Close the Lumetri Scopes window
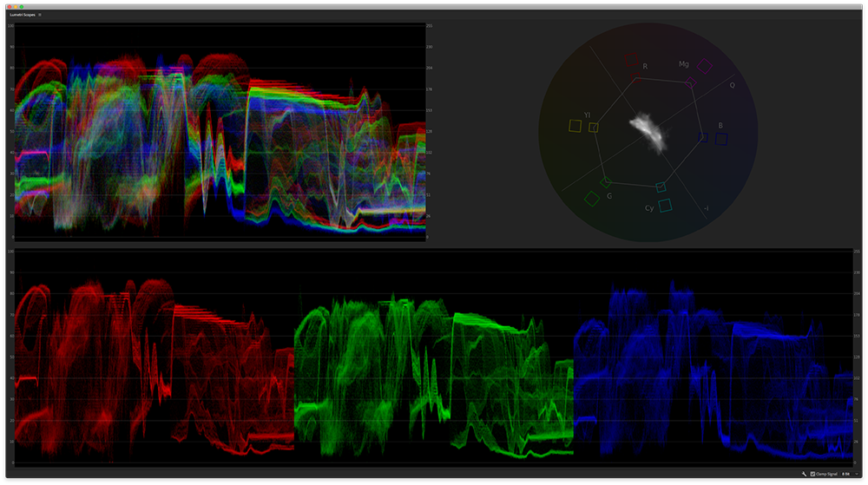Image resolution: width=868 pixels, height=485 pixels. pos(10,7)
